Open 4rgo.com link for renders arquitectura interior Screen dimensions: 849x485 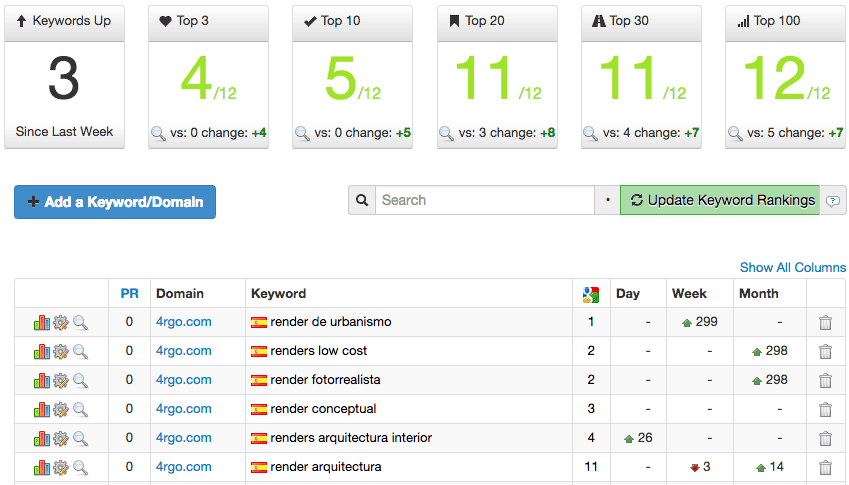pos(184,437)
